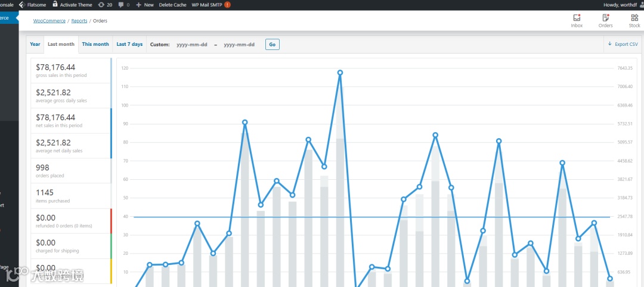Toggle average net daily sales series
The height and width of the screenshot is (287, 644).
tap(71, 145)
